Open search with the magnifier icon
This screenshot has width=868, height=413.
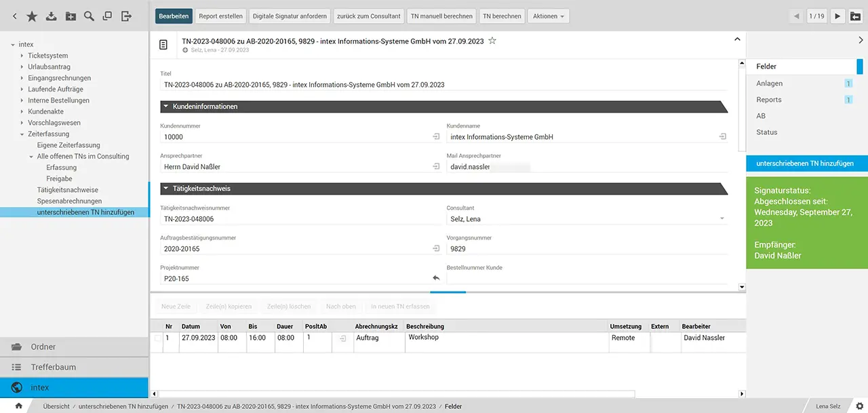click(x=89, y=16)
